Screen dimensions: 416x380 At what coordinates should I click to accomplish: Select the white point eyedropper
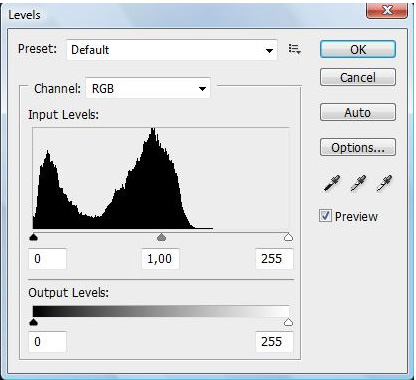click(x=384, y=183)
